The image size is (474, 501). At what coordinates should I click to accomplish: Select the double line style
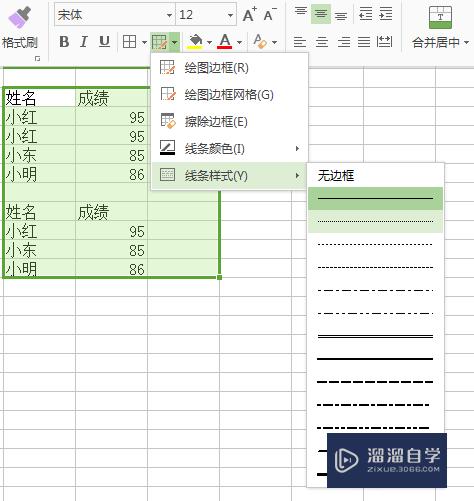tap(375, 336)
